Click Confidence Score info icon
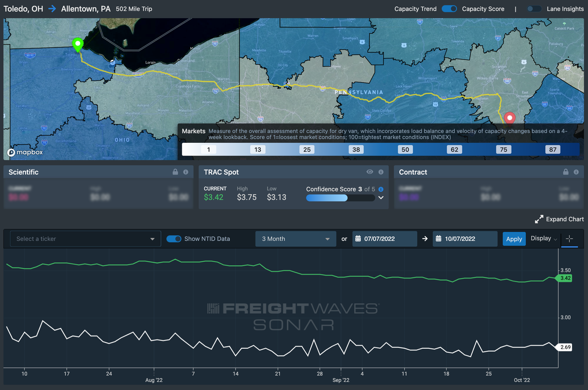 click(381, 189)
